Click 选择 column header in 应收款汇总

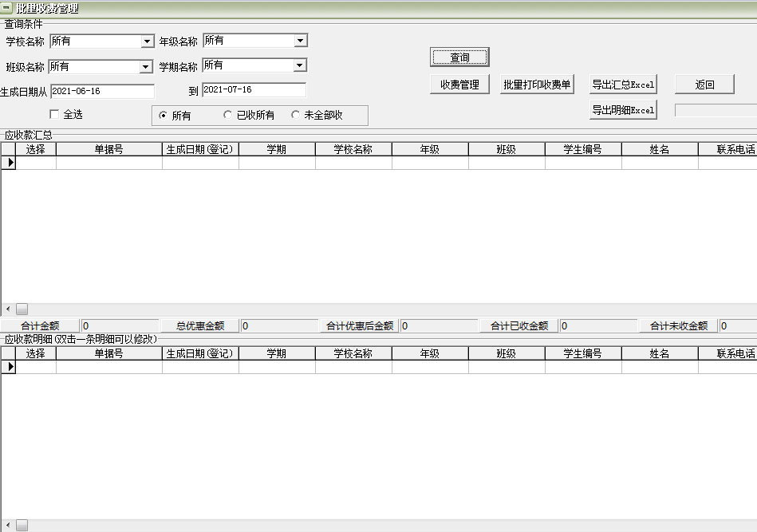(x=36, y=150)
